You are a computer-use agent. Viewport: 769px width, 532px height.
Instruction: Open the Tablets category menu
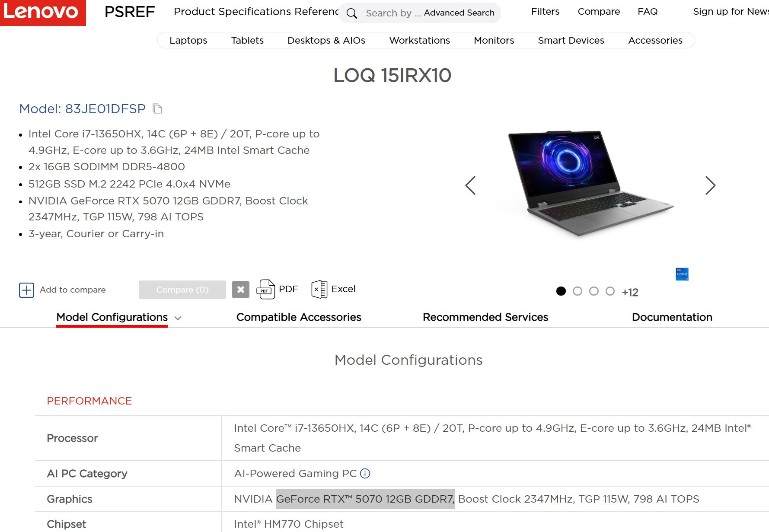point(247,40)
